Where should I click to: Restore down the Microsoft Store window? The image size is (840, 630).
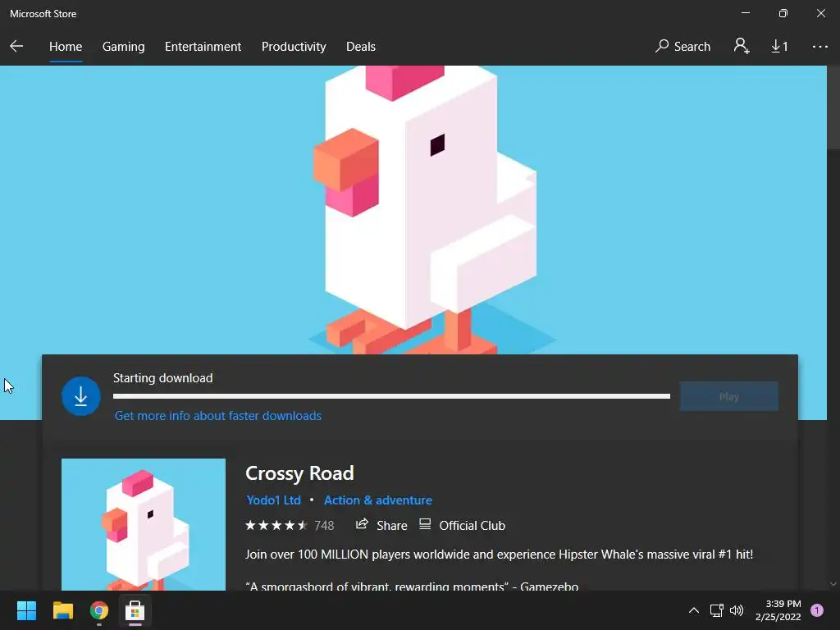tap(783, 13)
